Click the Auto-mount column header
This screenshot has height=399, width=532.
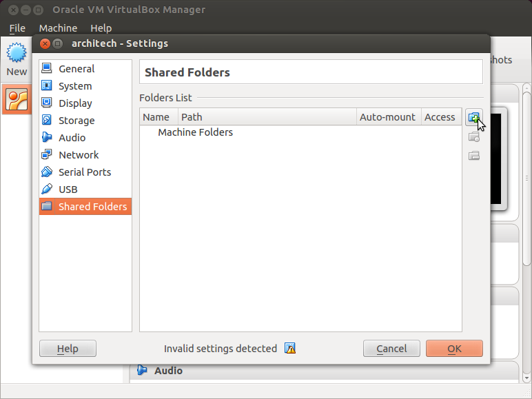[x=389, y=117]
